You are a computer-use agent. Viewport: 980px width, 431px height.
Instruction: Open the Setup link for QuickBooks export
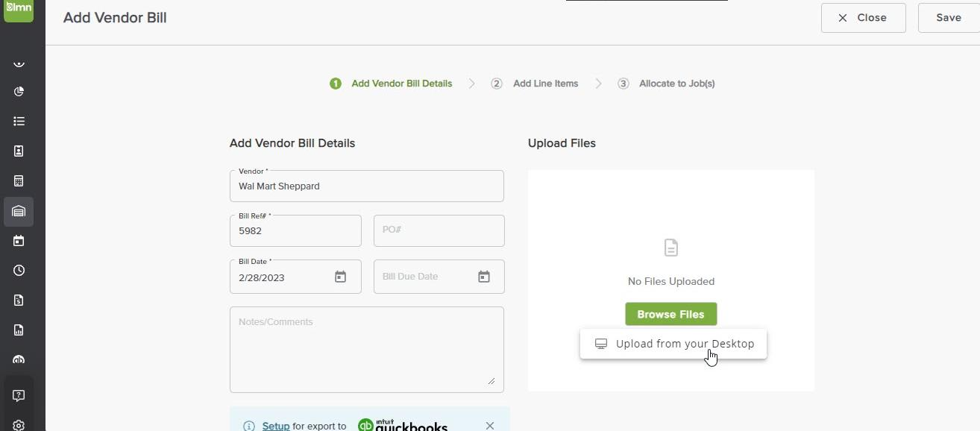click(x=276, y=426)
